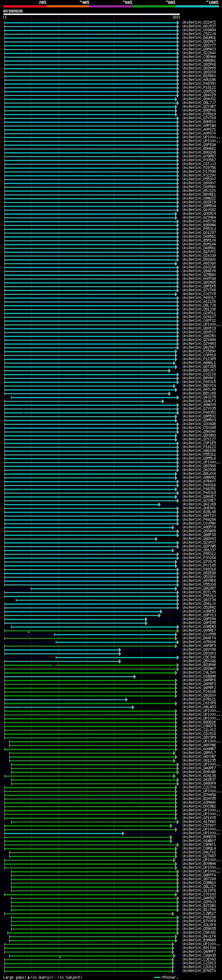The height and width of the screenshot is (980, 222).
Task: Select hit UniRef100_P55307
Action: click(x=199, y=179)
